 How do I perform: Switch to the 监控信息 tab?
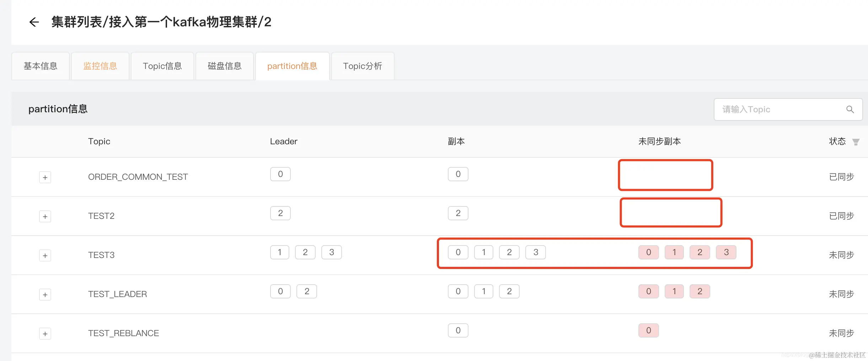coord(100,66)
